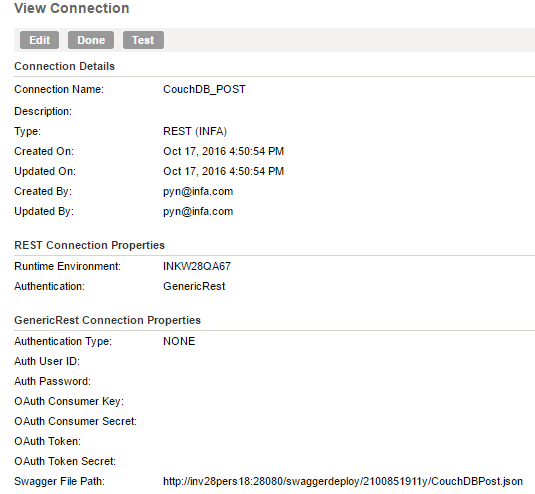Select the Swagger File Path URL
Viewport: 535px width, 494px height.
click(x=343, y=481)
